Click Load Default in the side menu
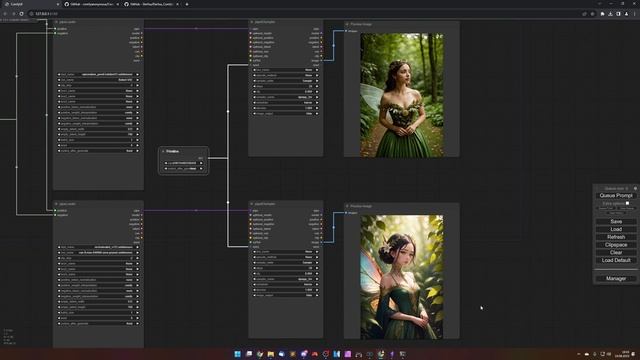Image resolution: width=640 pixels, height=360 pixels. (x=616, y=260)
